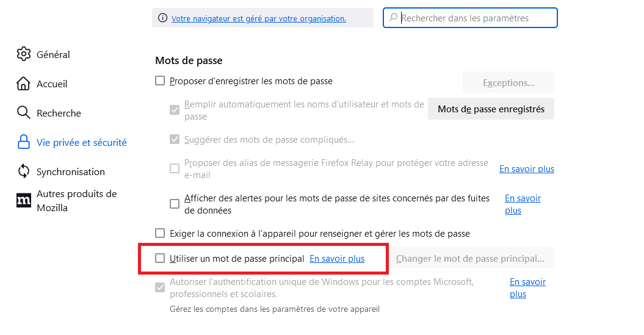Screen dimensions: 644x335
Task: Click "En savoir plus" next to mot de passe principal
Action: pyautogui.click(x=337, y=259)
